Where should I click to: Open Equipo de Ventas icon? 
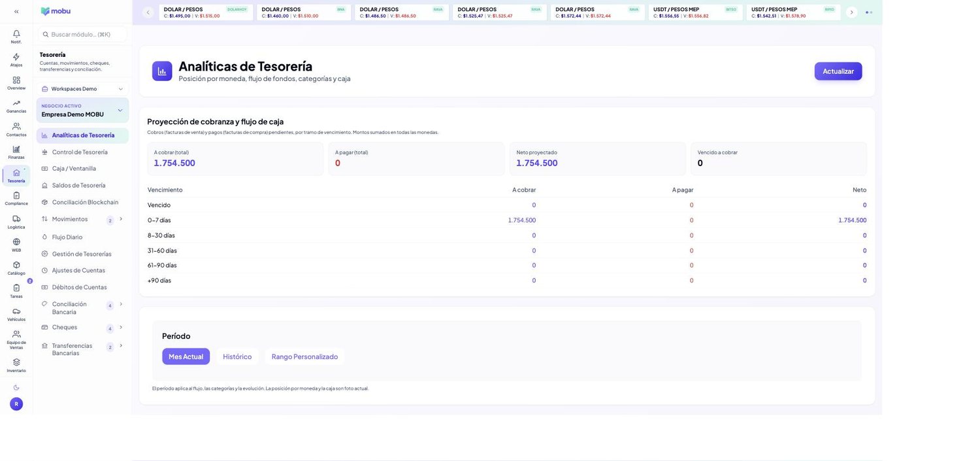(x=16, y=334)
